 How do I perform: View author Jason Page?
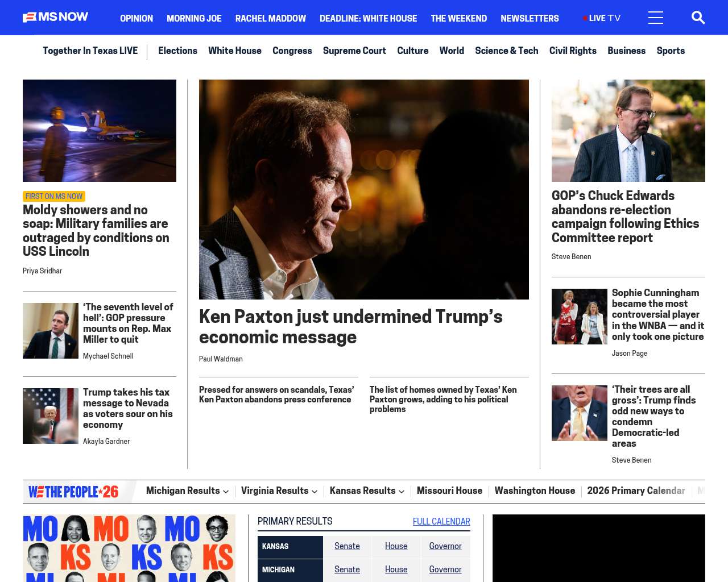click(630, 354)
